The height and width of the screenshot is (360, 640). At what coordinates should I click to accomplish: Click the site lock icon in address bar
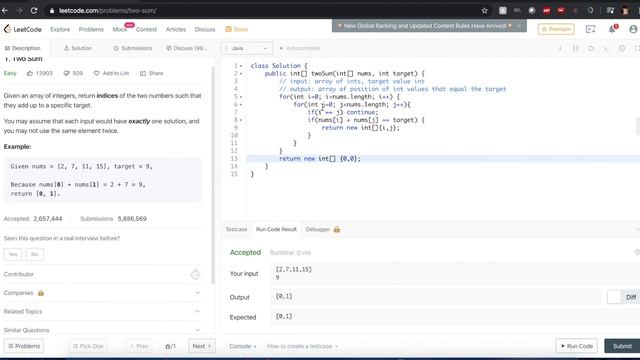(x=52, y=11)
